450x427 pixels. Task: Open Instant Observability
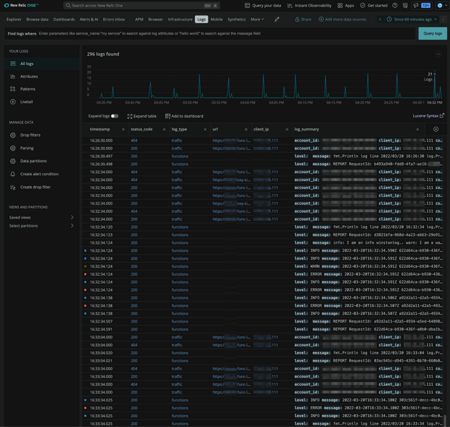309,5
